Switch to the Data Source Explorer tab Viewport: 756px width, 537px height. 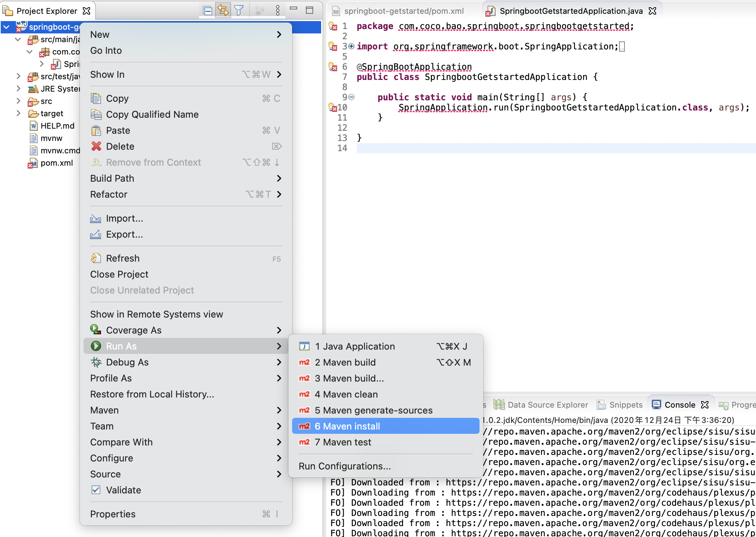[x=548, y=404]
